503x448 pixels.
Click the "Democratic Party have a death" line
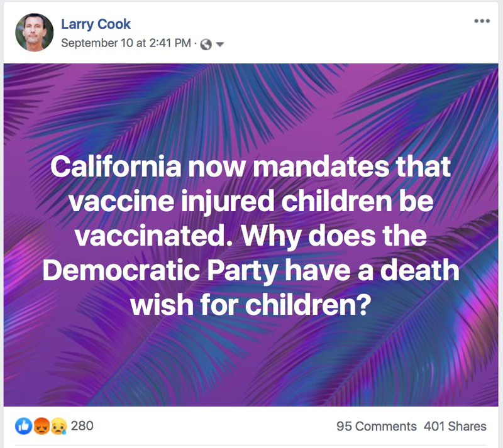251,273
